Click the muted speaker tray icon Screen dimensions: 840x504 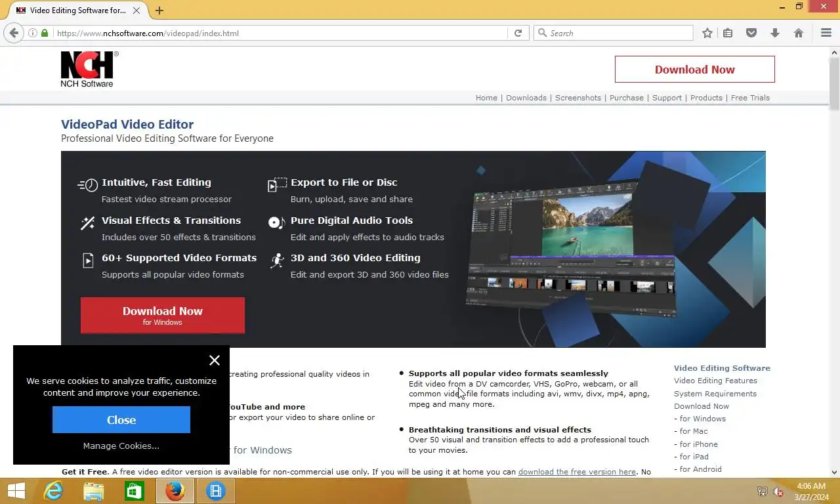point(778,492)
